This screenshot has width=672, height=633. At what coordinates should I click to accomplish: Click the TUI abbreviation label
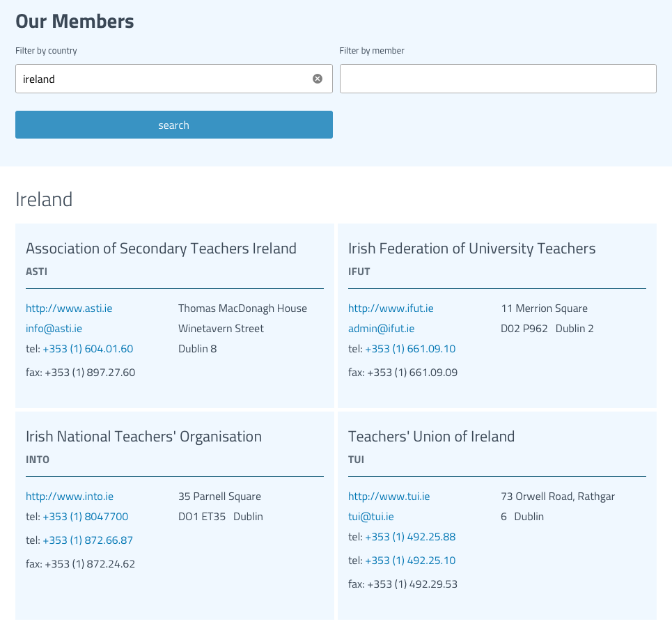pyautogui.click(x=356, y=460)
